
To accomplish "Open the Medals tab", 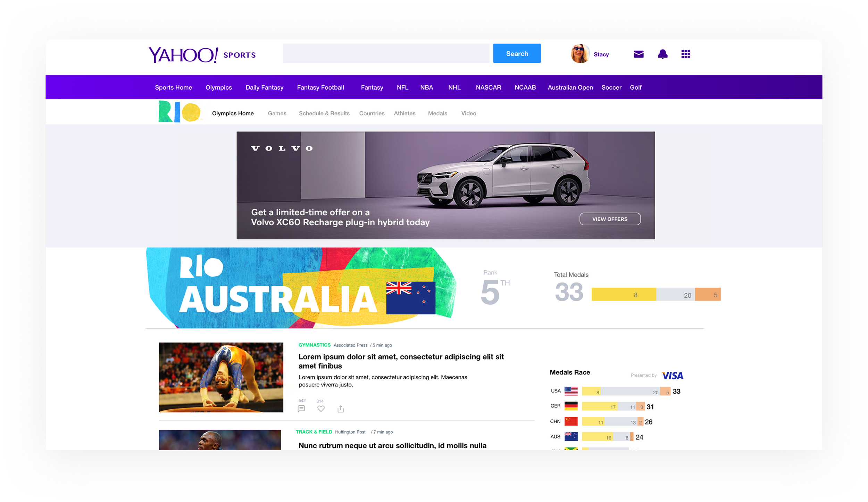I will (x=437, y=113).
